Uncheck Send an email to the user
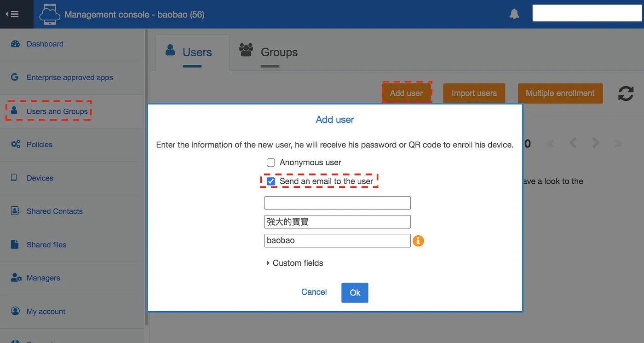644x343 pixels. point(271,181)
